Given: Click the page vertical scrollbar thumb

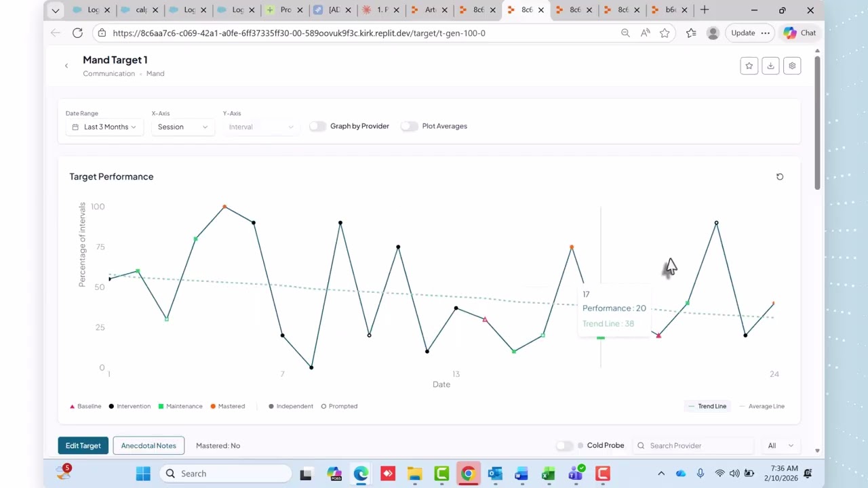Looking at the screenshot, I should click(x=818, y=122).
